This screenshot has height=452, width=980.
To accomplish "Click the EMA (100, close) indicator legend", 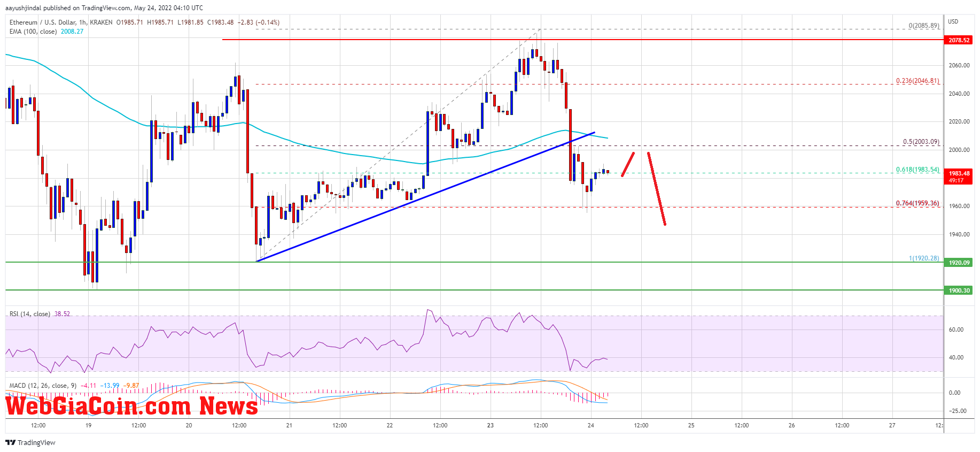I will point(33,32).
